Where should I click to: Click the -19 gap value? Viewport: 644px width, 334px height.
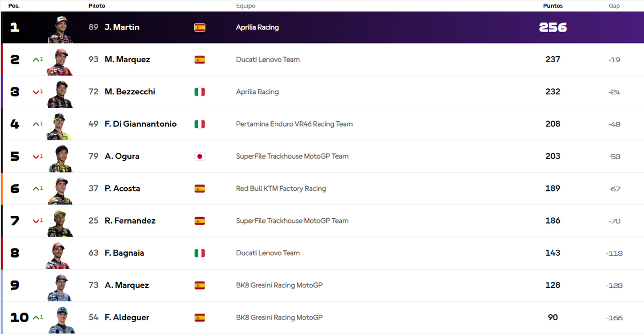pyautogui.click(x=614, y=60)
